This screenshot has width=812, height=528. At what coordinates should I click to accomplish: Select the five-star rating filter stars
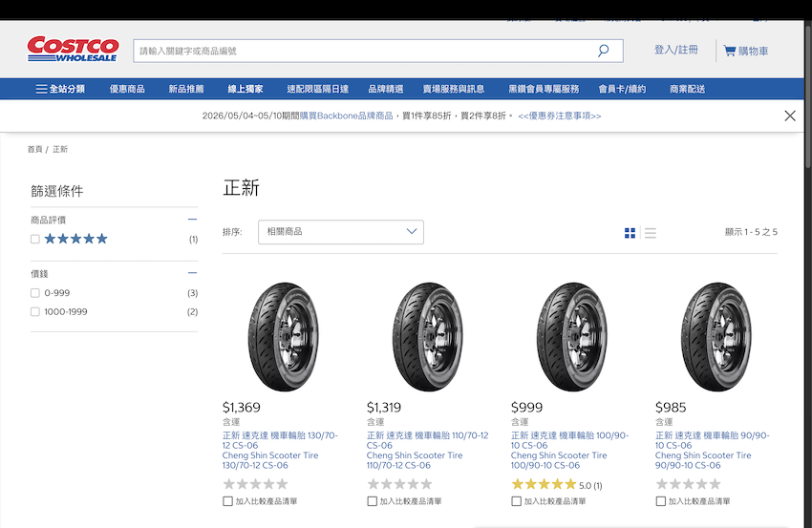tap(76, 239)
